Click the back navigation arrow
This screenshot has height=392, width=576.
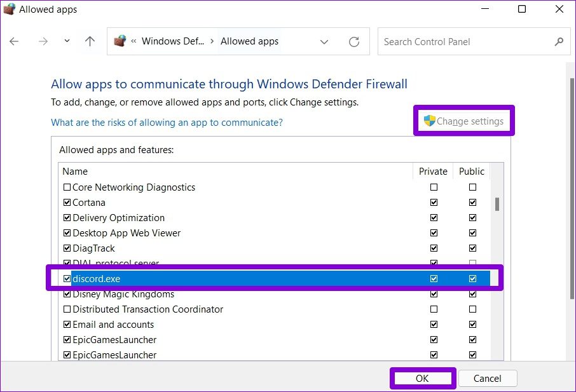(13, 41)
